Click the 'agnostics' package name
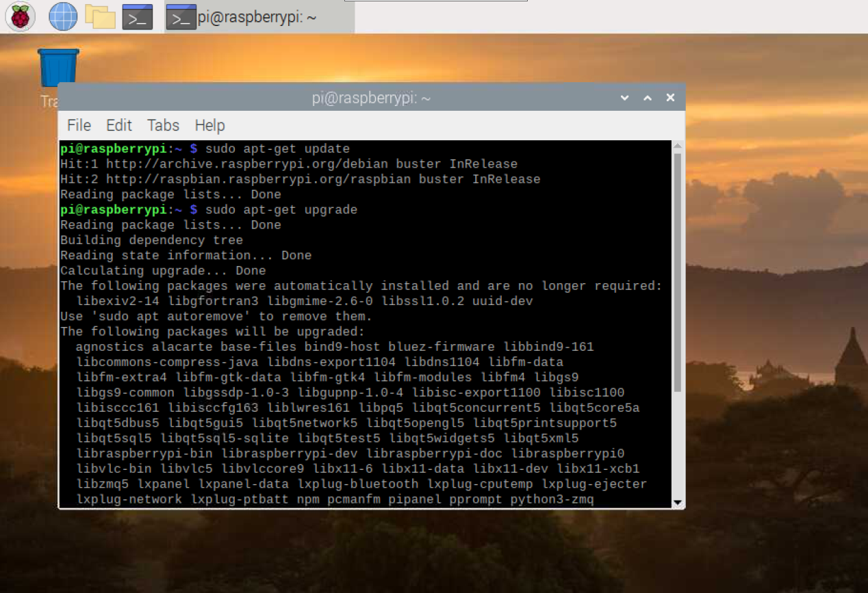Screen dimensions: 868x593 [x=110, y=347]
